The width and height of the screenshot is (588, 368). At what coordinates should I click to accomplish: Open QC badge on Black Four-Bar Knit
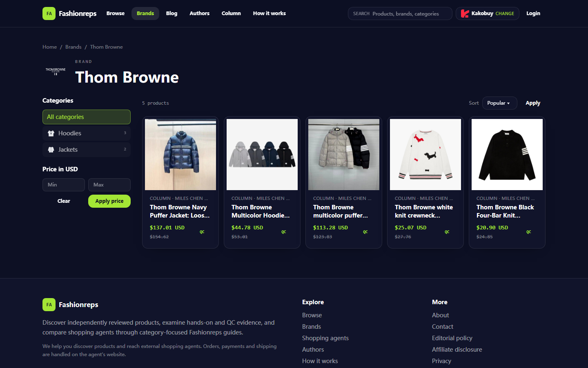(528, 232)
